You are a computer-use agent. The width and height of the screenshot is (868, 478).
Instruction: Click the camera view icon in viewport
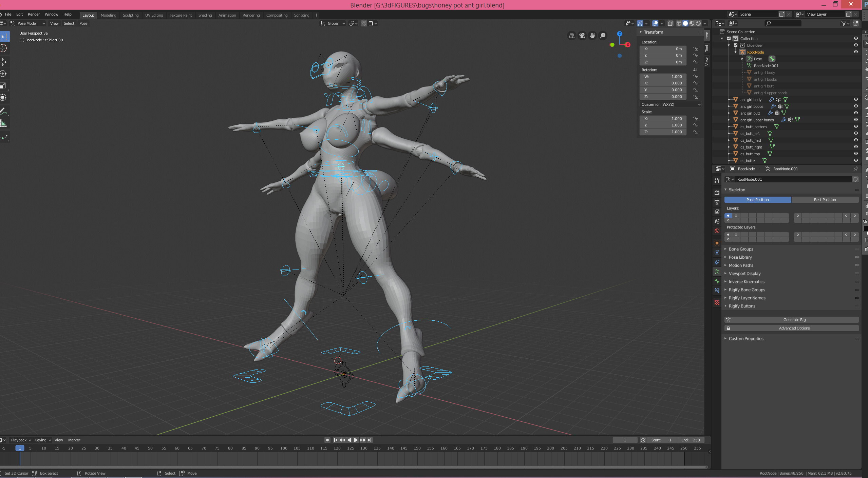(582, 36)
